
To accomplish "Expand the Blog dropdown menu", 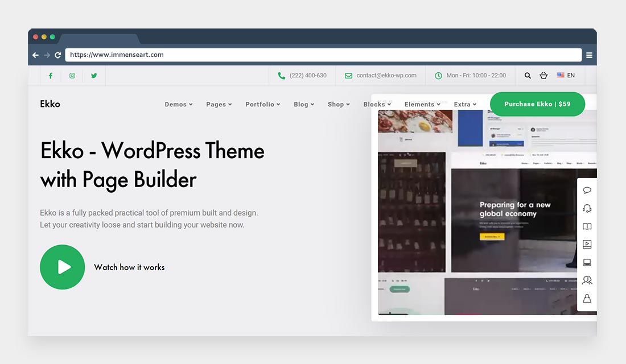I will pos(304,104).
